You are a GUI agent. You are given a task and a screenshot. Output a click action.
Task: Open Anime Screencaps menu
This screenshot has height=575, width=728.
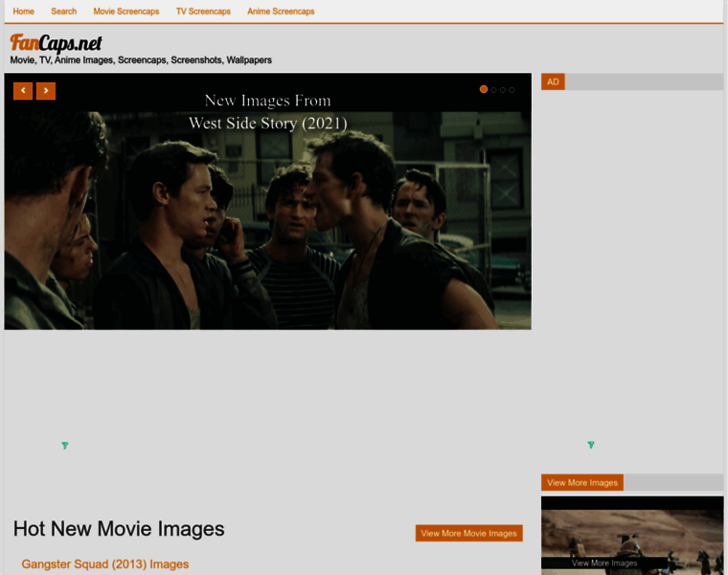[281, 11]
